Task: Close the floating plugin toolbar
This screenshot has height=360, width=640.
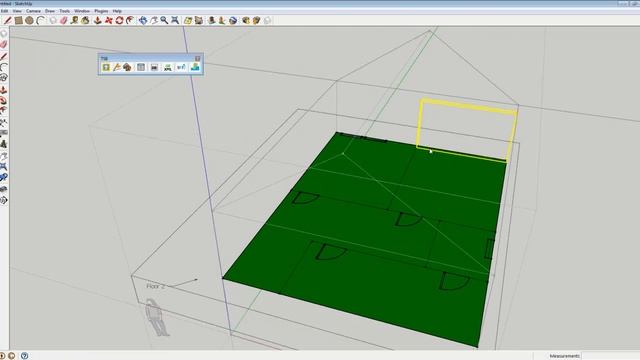Action: [198, 58]
